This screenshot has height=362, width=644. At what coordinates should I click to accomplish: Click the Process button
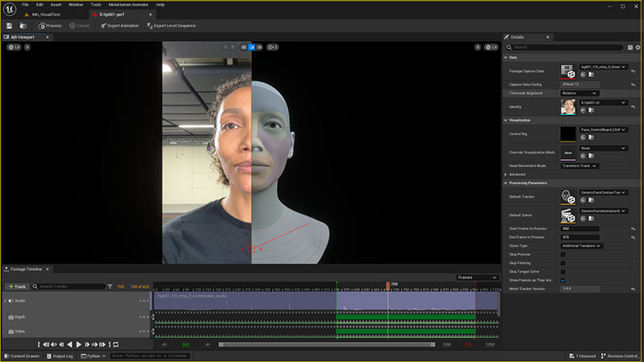tap(50, 26)
